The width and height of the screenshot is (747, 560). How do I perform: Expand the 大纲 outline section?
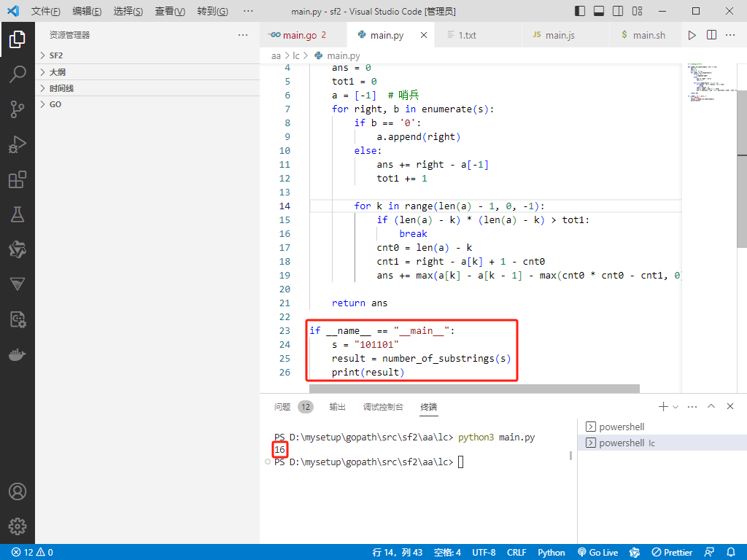pyautogui.click(x=147, y=72)
